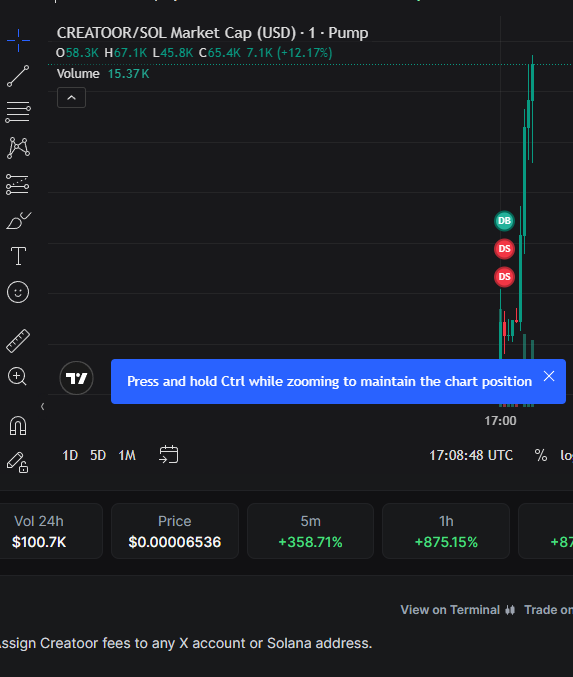The image size is (573, 677).
Task: Toggle the percent scale
Action: (541, 456)
